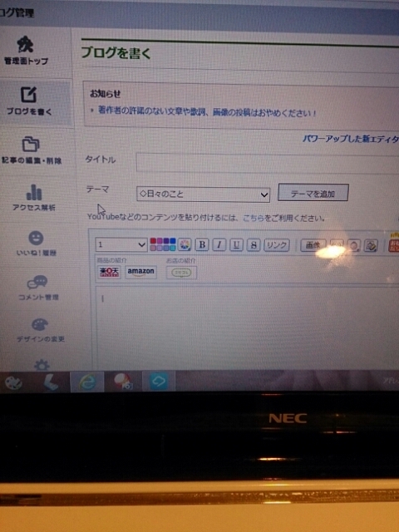Click the blue cloud taskbar icon
Viewport: 399px width, 532px height.
tap(159, 382)
